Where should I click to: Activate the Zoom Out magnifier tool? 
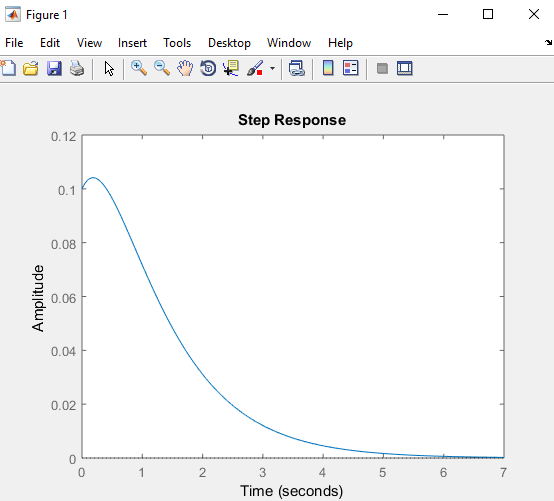click(162, 68)
